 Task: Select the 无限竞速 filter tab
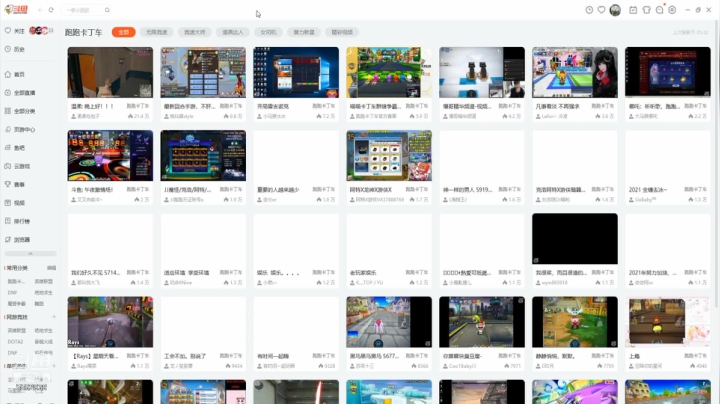click(157, 32)
